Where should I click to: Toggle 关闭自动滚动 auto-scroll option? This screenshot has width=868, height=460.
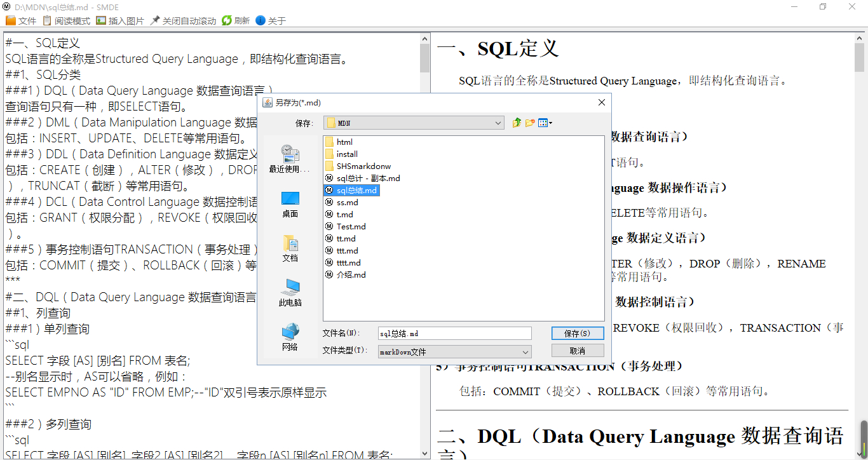point(183,21)
